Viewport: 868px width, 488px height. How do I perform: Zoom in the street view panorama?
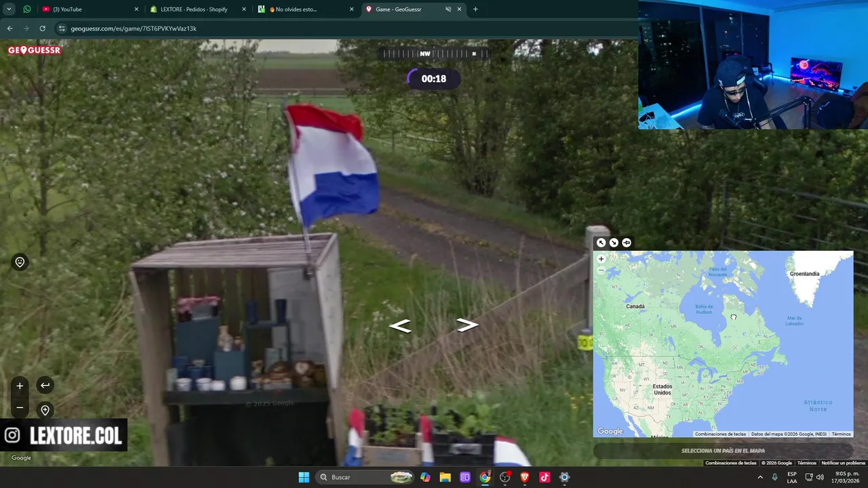pos(20,386)
